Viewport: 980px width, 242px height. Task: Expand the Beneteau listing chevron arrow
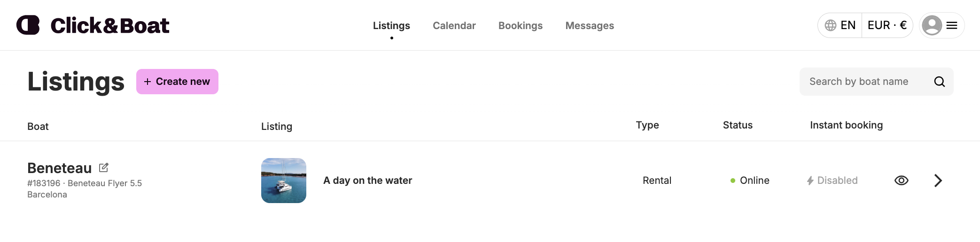(x=938, y=181)
